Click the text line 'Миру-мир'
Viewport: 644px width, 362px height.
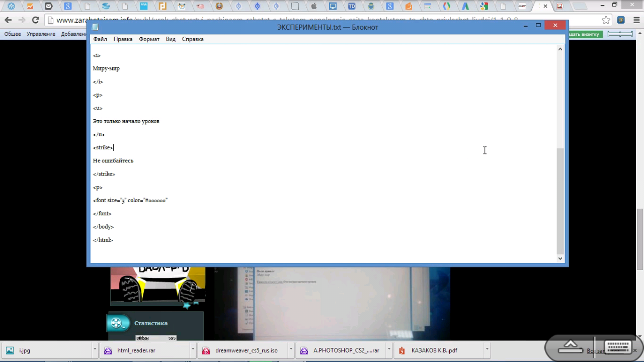(x=106, y=68)
